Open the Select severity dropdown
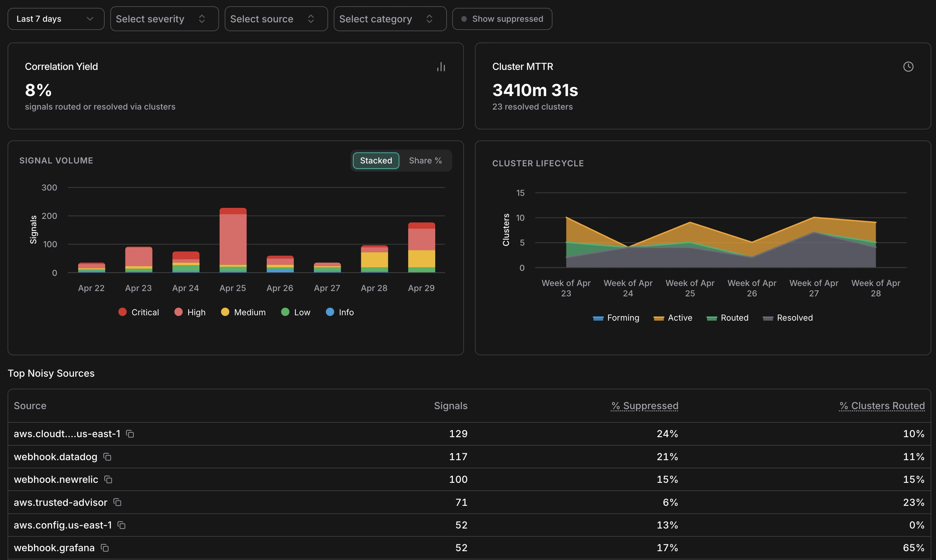The image size is (936, 560). (164, 19)
